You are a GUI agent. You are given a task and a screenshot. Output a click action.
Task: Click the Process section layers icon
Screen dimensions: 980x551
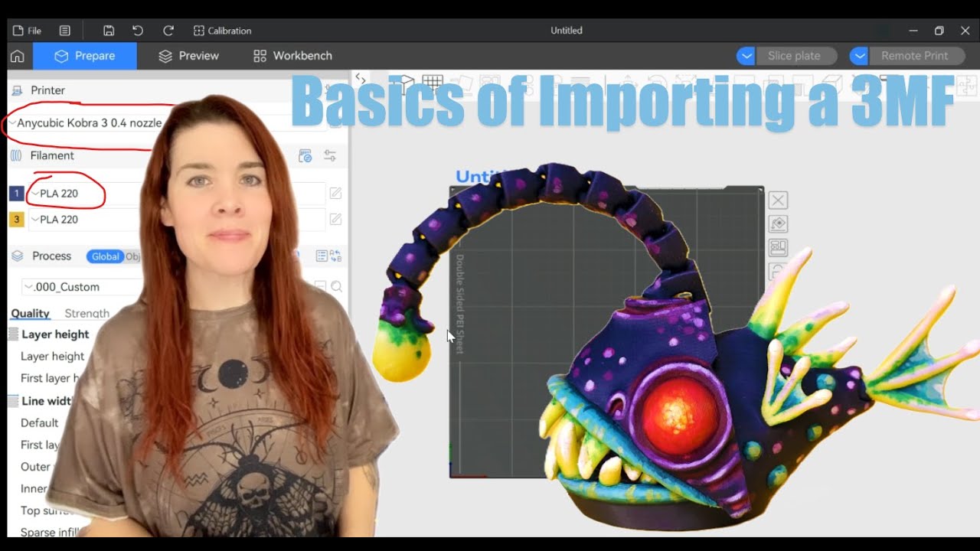pyautogui.click(x=17, y=256)
